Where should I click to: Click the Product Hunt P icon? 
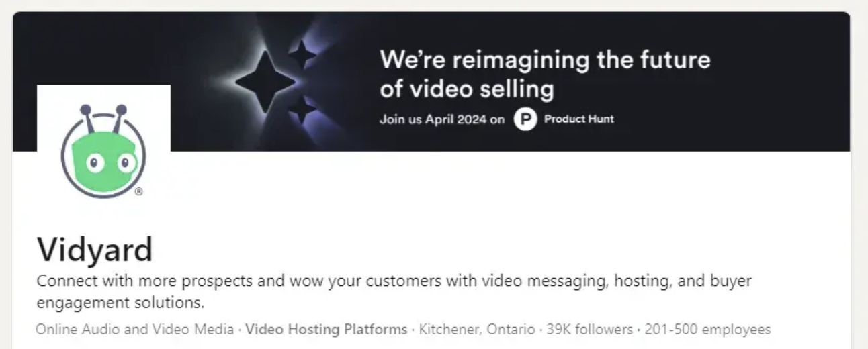[x=525, y=119]
